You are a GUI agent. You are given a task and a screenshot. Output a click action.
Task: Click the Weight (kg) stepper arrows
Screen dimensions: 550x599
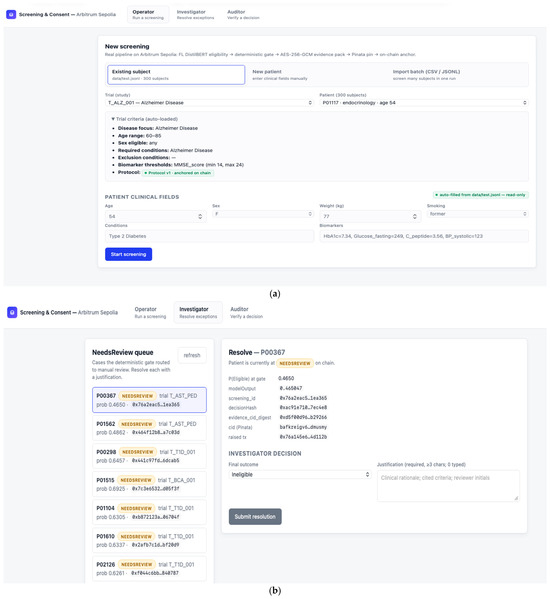pyautogui.click(x=414, y=216)
